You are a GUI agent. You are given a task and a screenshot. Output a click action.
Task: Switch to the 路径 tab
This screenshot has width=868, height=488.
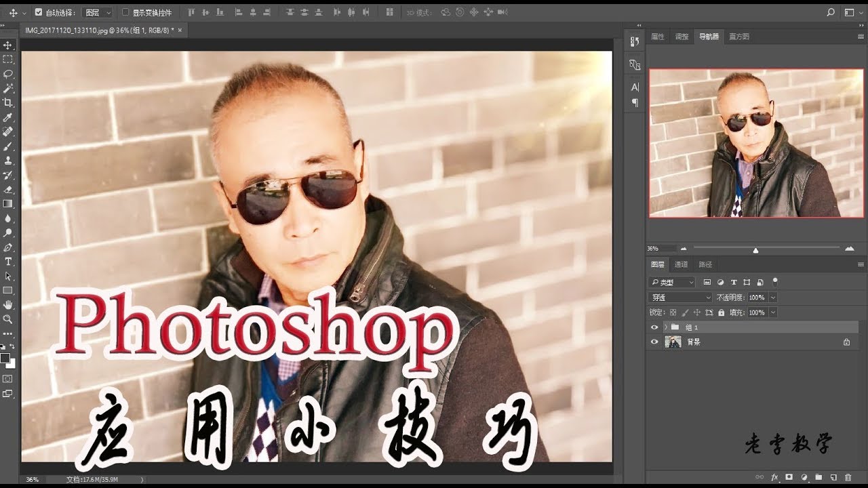pos(705,264)
